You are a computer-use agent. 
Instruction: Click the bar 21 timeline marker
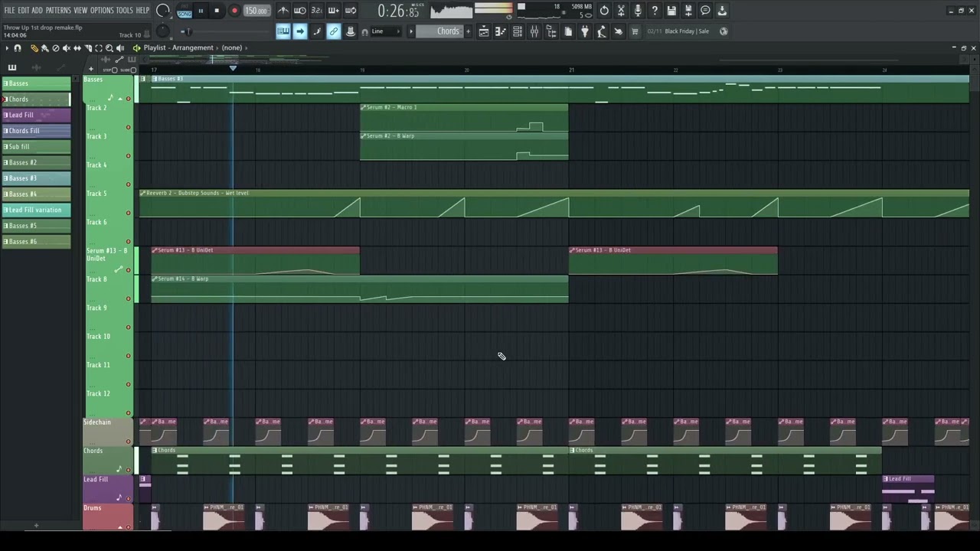[x=571, y=70]
